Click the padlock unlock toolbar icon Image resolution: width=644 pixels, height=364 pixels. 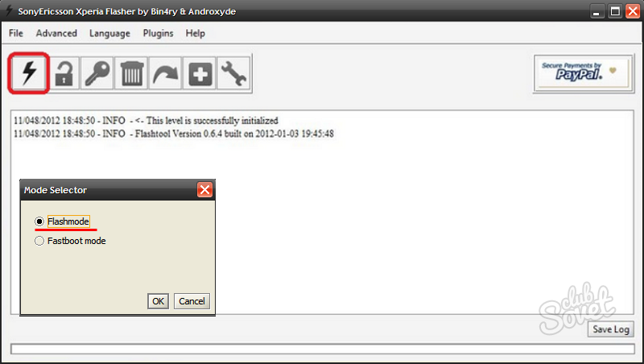pos(64,73)
